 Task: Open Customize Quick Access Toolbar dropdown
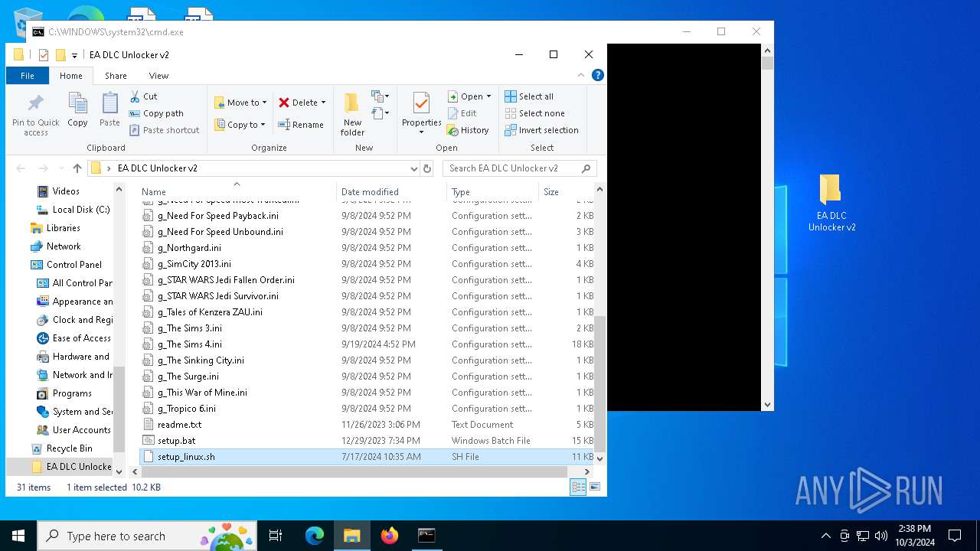pyautogui.click(x=74, y=55)
